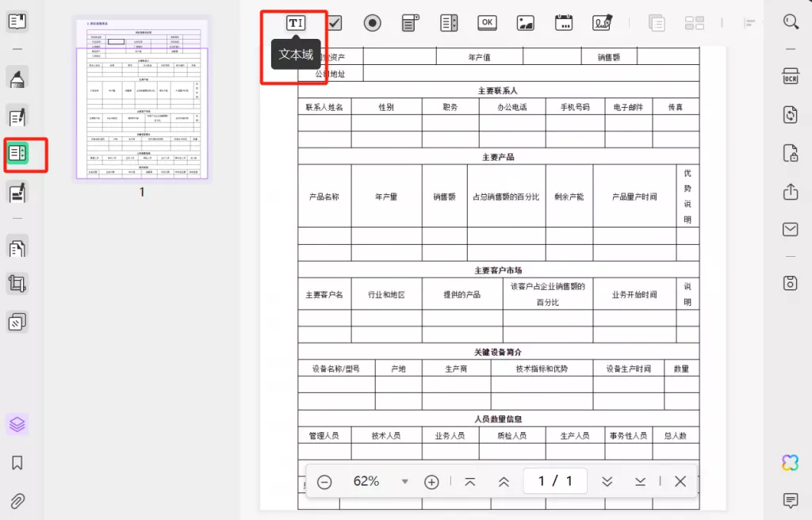
Task: Select page 1 thumbnail
Action: (x=142, y=99)
